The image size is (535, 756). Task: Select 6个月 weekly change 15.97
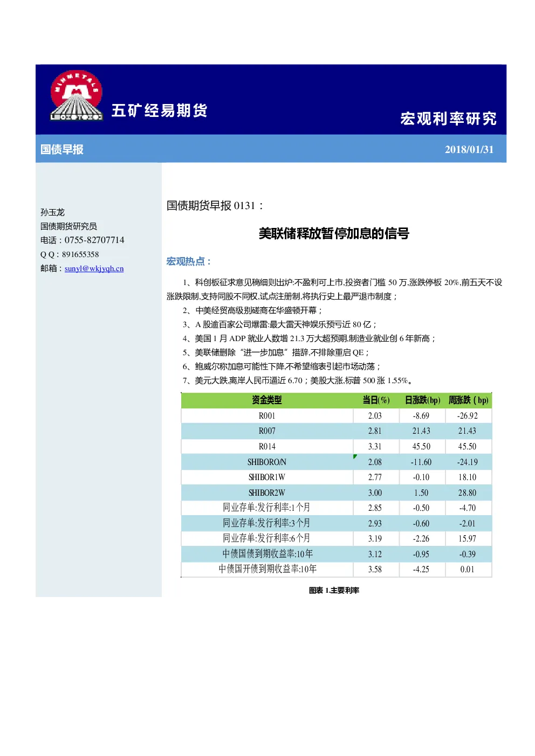(468, 538)
